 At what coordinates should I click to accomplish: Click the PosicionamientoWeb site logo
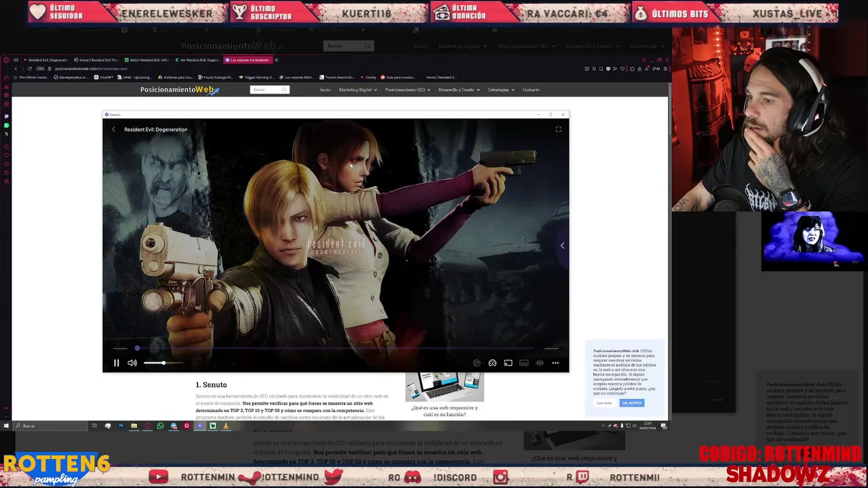point(180,89)
